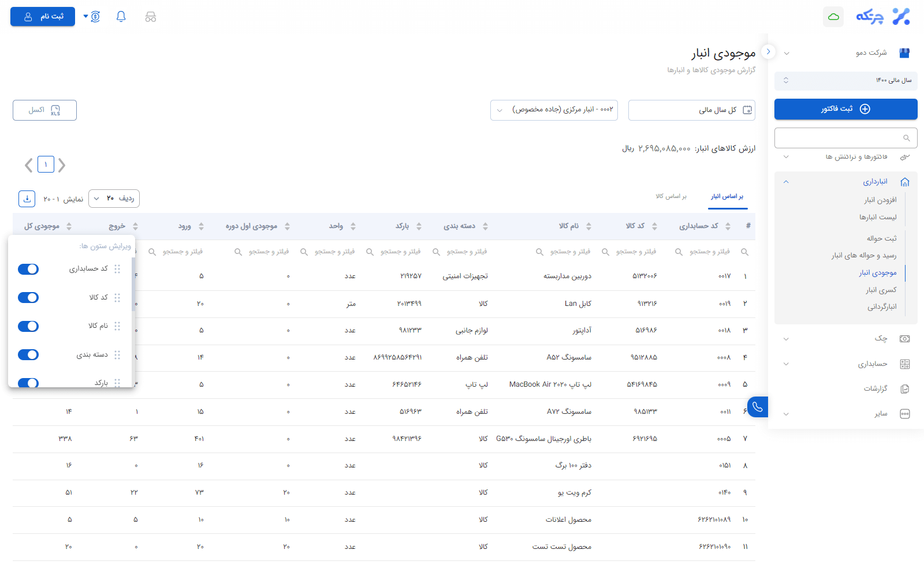
Task: Open the چک section icon in the sidebar
Action: click(x=905, y=339)
